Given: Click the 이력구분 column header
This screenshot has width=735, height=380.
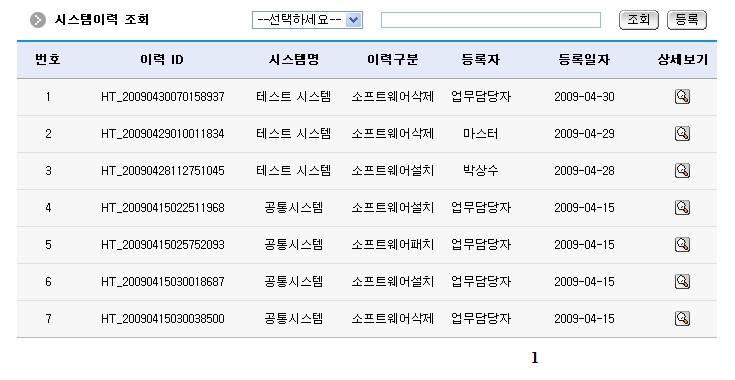Looking at the screenshot, I should tap(392, 60).
